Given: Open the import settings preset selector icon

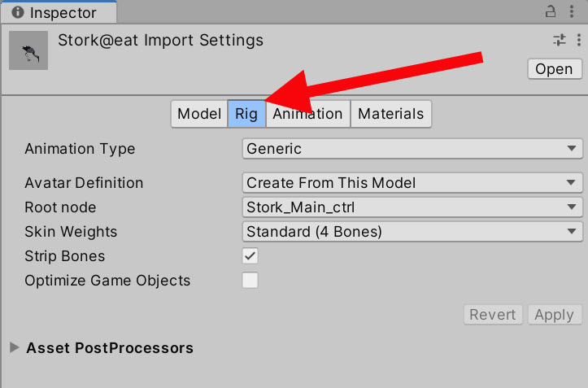Looking at the screenshot, I should (560, 41).
